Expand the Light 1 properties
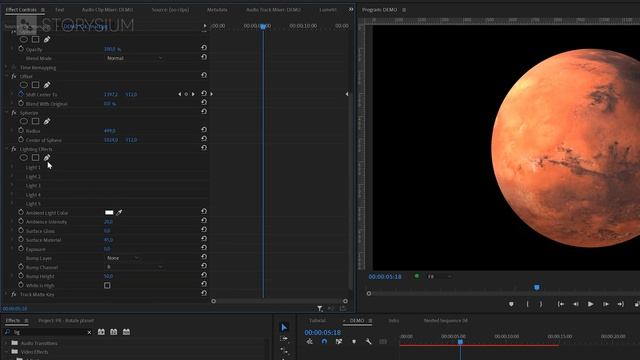Screen dimensions: 640x360 pyautogui.click(x=12, y=167)
